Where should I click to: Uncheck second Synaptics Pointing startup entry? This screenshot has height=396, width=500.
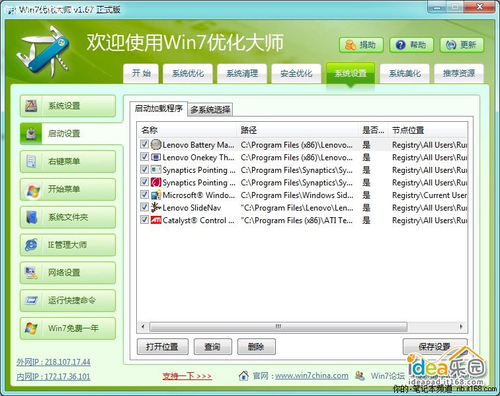[144, 182]
